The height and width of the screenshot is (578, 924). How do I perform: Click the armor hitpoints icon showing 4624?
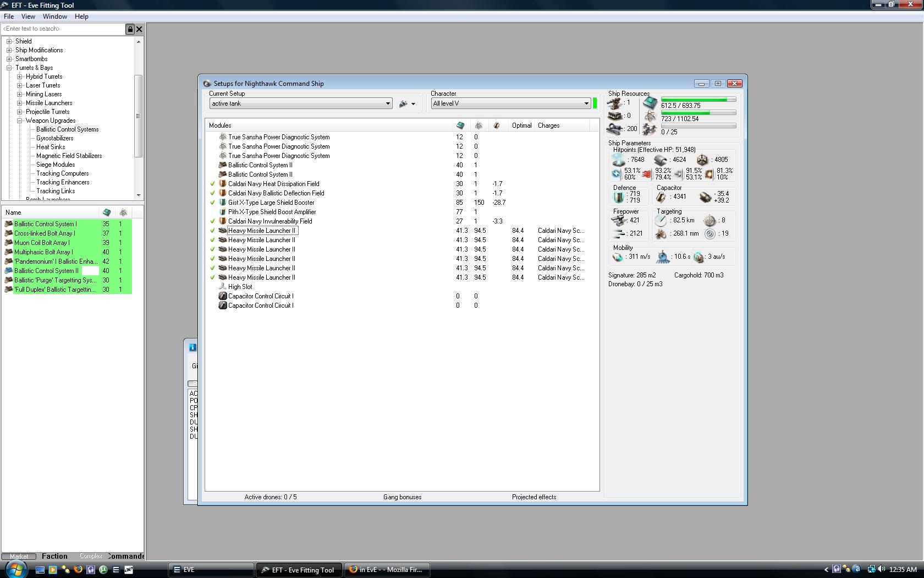click(x=661, y=160)
